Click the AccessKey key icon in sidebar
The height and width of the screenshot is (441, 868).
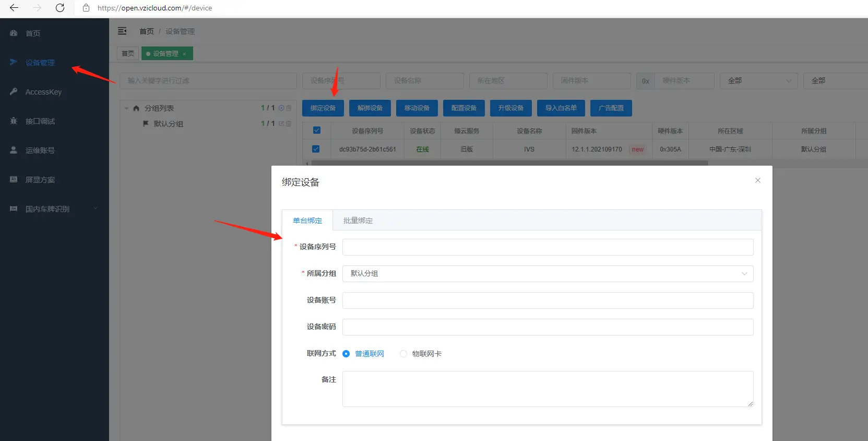click(14, 91)
